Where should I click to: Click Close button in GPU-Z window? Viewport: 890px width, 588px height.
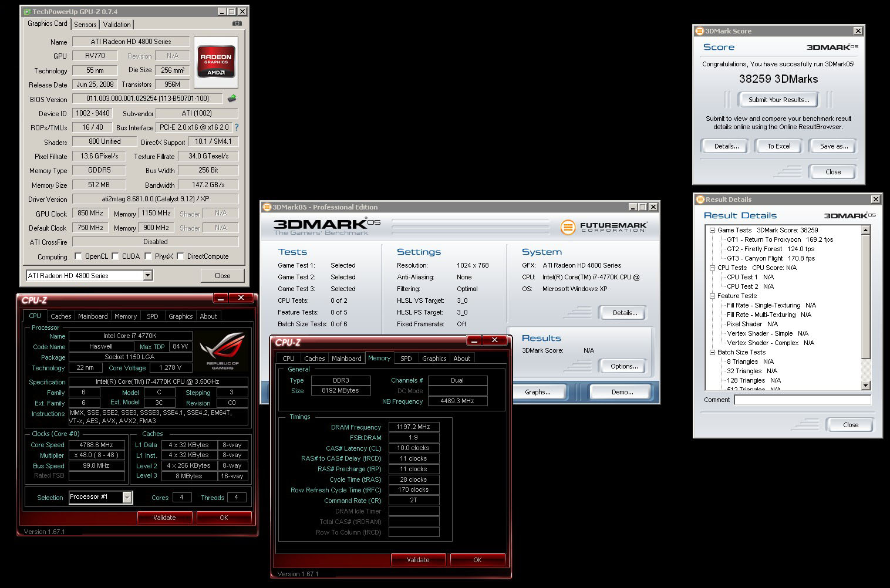[222, 276]
